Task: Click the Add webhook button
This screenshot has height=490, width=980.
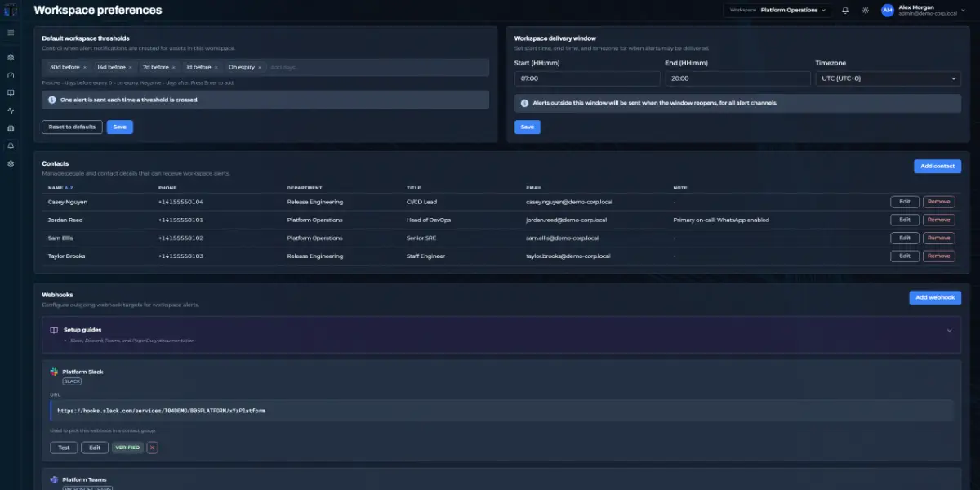Action: [x=935, y=297]
